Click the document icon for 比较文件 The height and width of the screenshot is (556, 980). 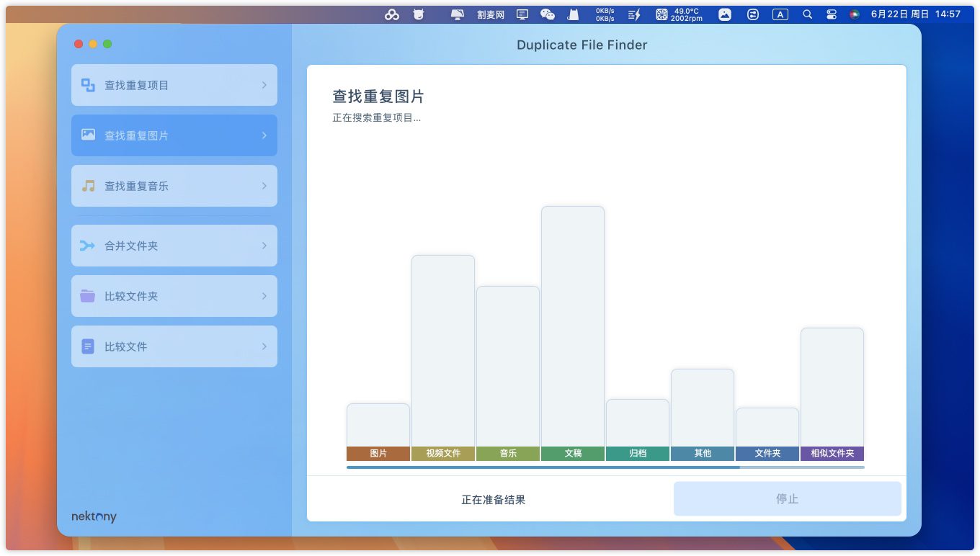coord(88,346)
